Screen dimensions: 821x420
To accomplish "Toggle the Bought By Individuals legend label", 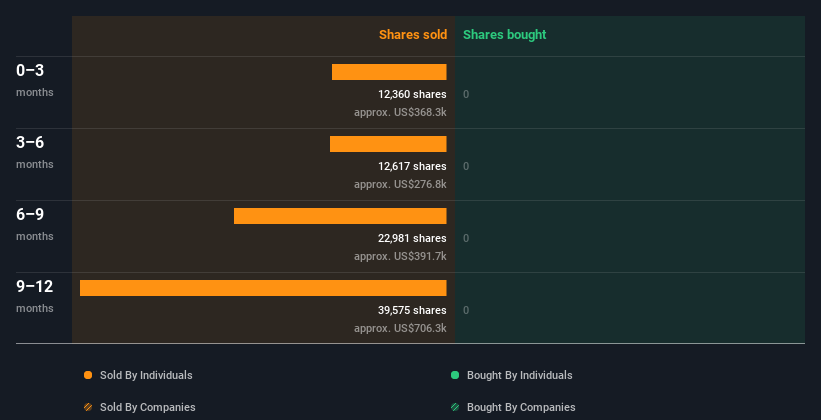I will pos(519,375).
